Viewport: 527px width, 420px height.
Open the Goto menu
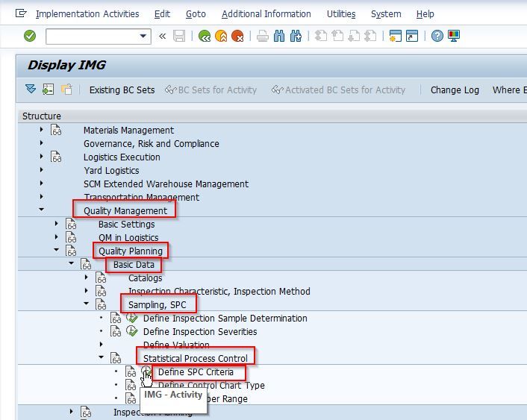(x=196, y=14)
